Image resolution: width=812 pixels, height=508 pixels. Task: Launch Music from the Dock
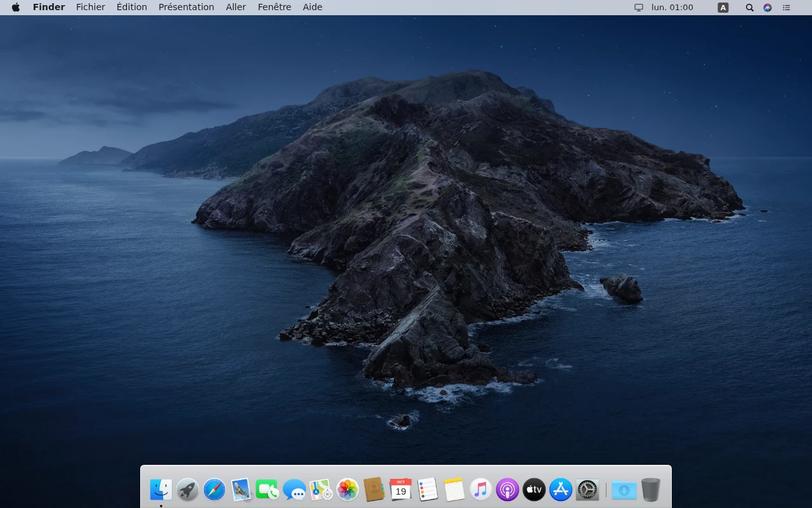point(481,490)
